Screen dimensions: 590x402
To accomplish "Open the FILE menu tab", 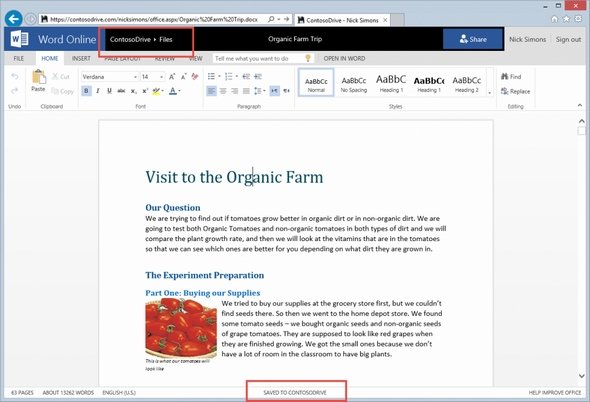I will pos(18,58).
